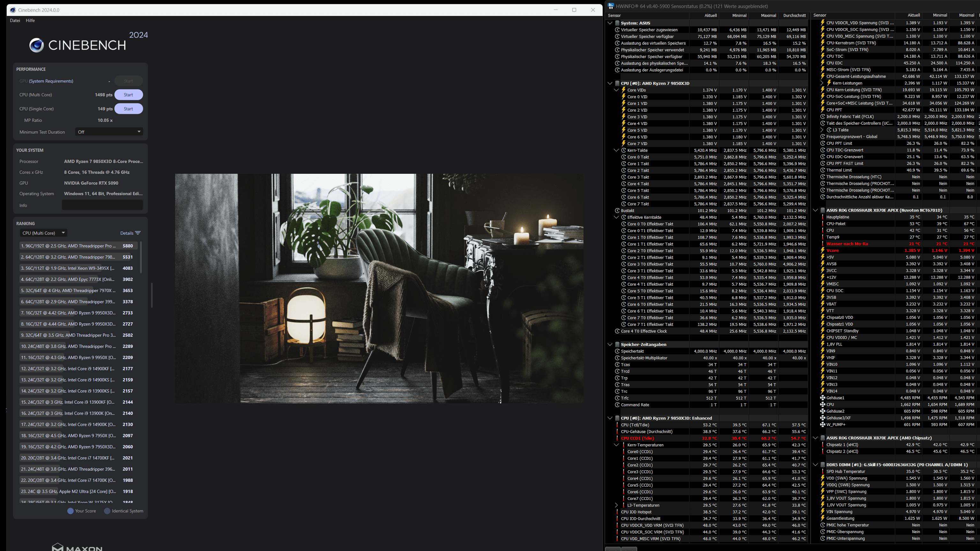Viewport: 980px width, 551px height.
Task: Open the CPU (Multi Core) ranking dropdown
Action: 43,233
